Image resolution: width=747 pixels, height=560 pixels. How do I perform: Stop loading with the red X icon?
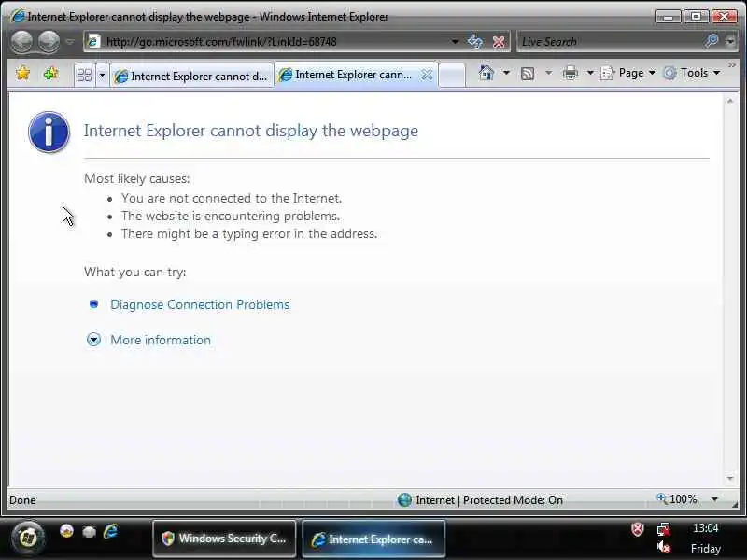[x=499, y=42]
